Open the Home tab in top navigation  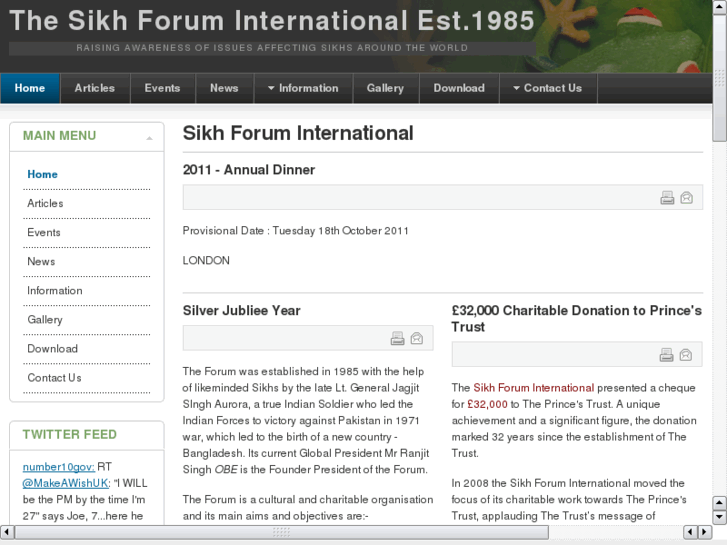tap(30, 88)
